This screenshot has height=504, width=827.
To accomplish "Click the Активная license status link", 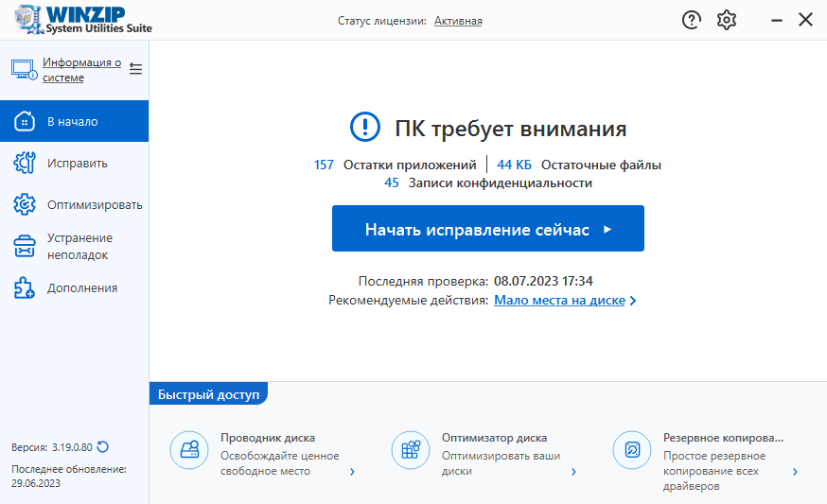I will coord(458,21).
